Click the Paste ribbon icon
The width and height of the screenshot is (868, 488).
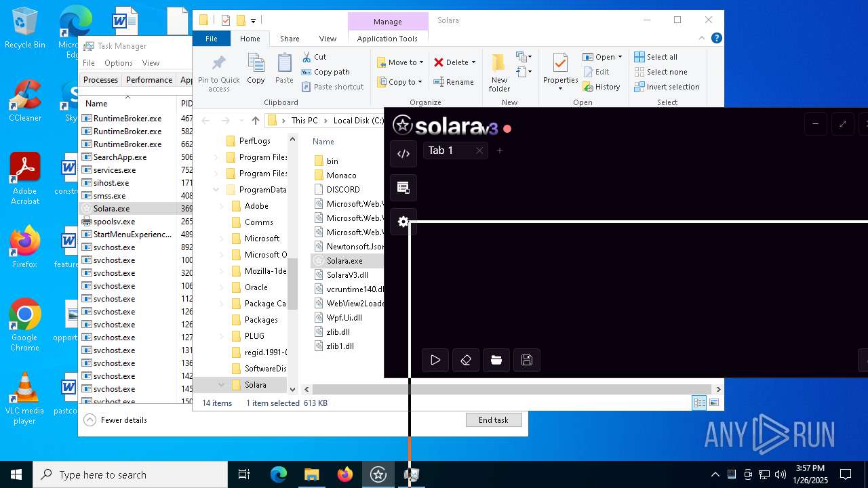284,69
